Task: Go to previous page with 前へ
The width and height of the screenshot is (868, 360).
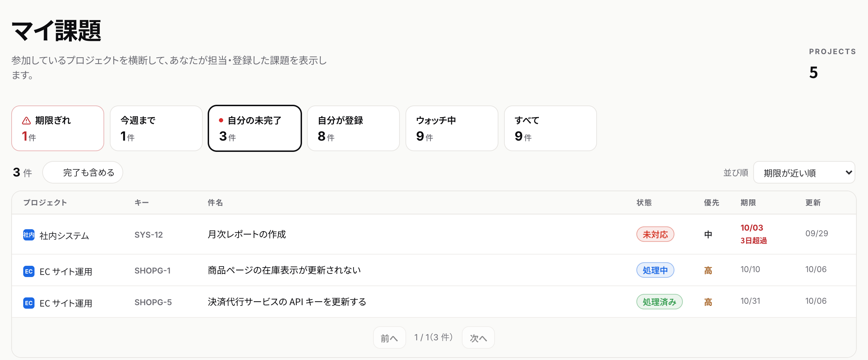Action: 390,337
